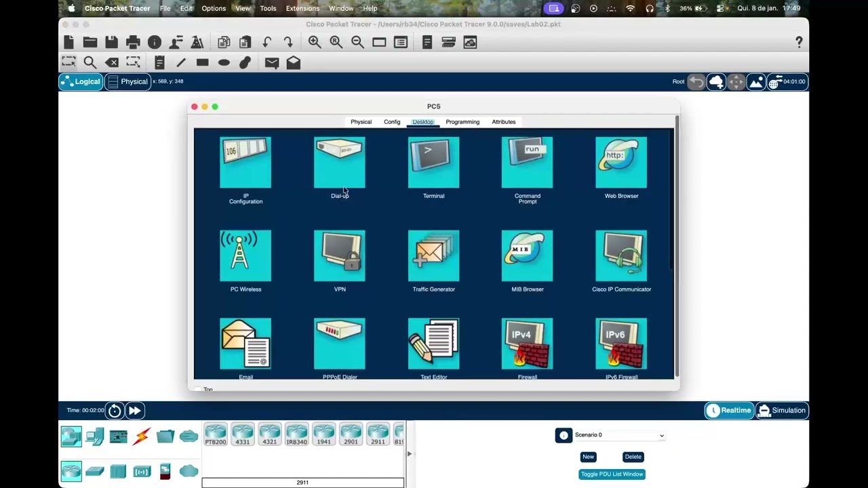Screen dimensions: 868x488
Task: Open the Attributes tab in PC5
Action: point(504,122)
